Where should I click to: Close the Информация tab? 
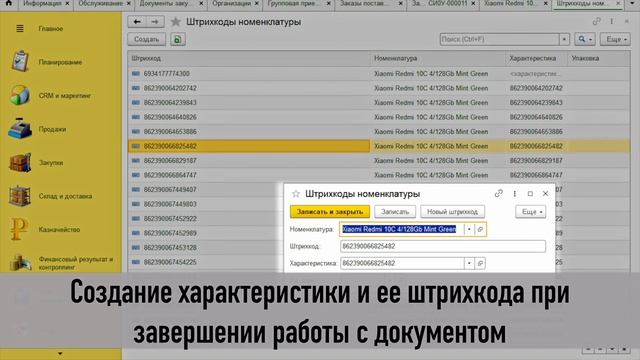tap(67, 3)
